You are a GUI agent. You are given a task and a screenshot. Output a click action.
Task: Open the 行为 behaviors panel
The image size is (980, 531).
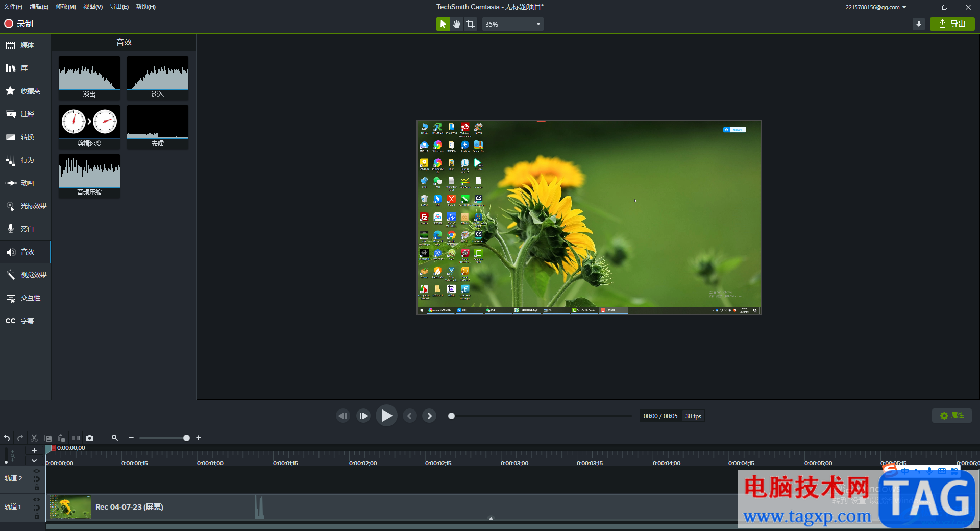[x=26, y=160]
